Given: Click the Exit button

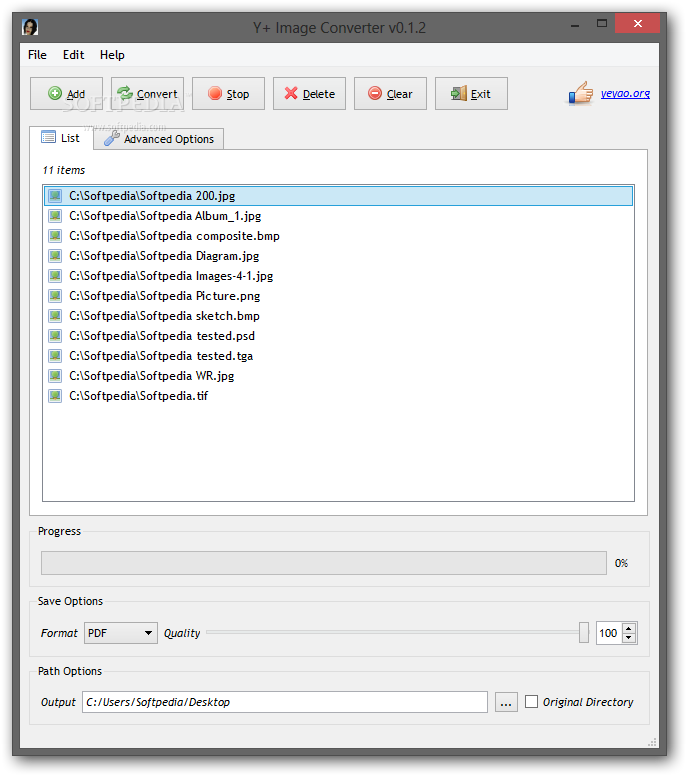Looking at the screenshot, I should (471, 94).
